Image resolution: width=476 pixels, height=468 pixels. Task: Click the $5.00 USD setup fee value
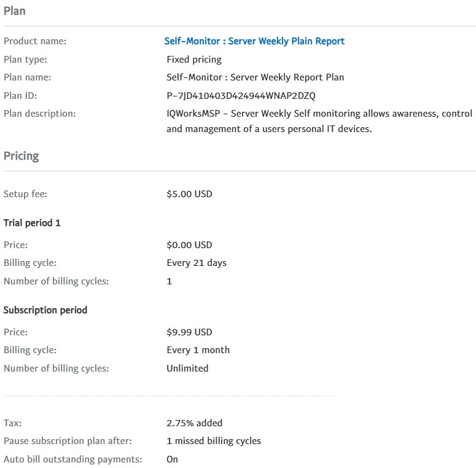189,194
